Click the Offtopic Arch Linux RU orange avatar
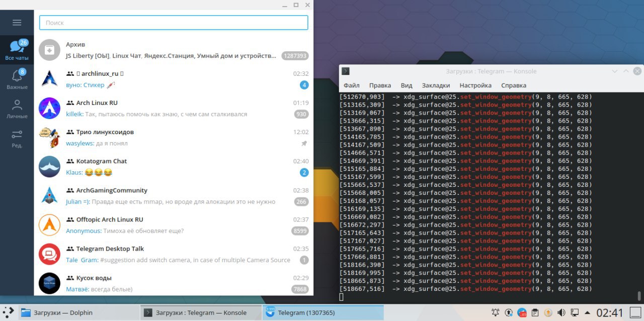This screenshot has width=644, height=321. [x=49, y=225]
